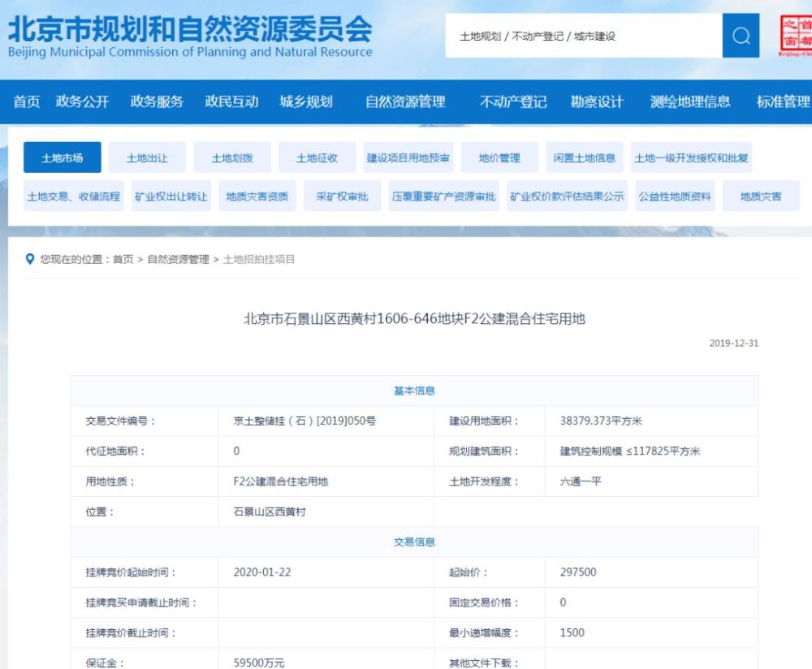Click the location pin icon in breadcrumb
The height and width of the screenshot is (669, 812).
[x=30, y=259]
